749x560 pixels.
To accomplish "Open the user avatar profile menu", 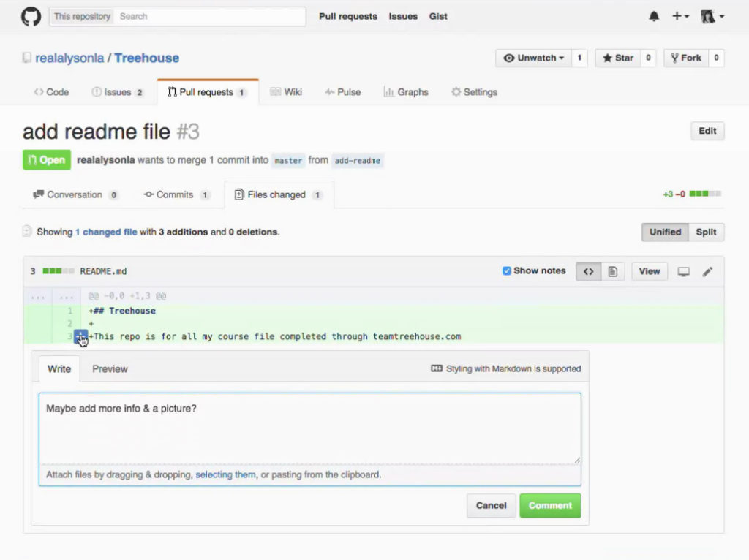I will point(712,17).
